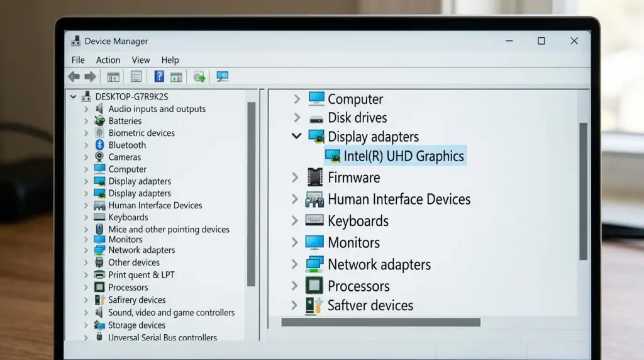This screenshot has height=360, width=644.
Task: Click the Other devices icon
Action: click(x=99, y=262)
